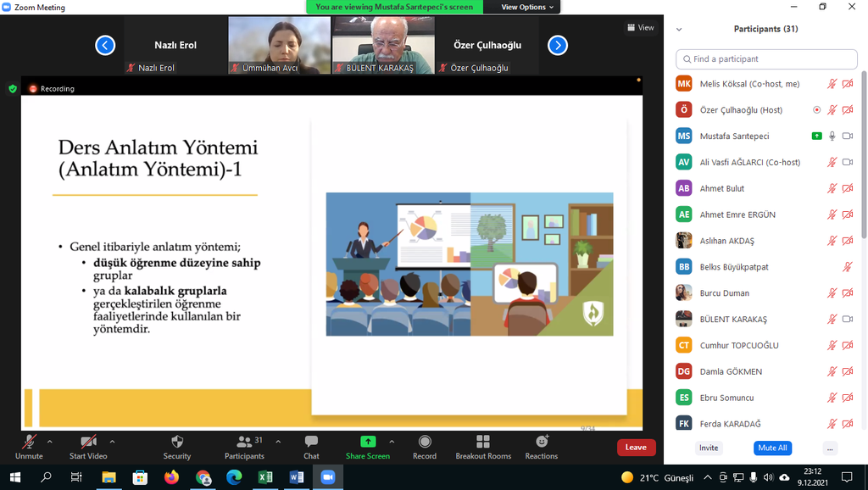Screen dimensions: 868x490
Task: Unmute the microphone
Action: [29, 442]
